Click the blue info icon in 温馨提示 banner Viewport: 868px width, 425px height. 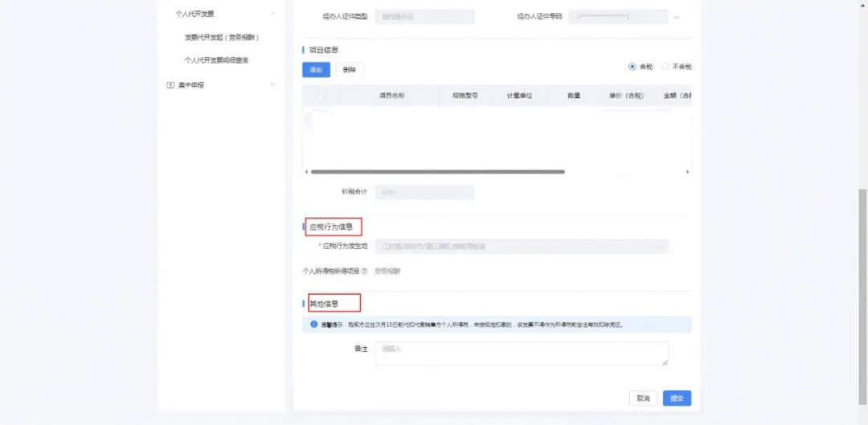tap(314, 325)
